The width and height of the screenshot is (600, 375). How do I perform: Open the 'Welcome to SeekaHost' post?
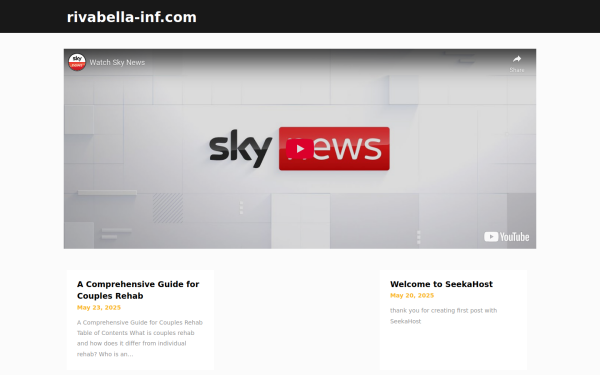click(441, 284)
